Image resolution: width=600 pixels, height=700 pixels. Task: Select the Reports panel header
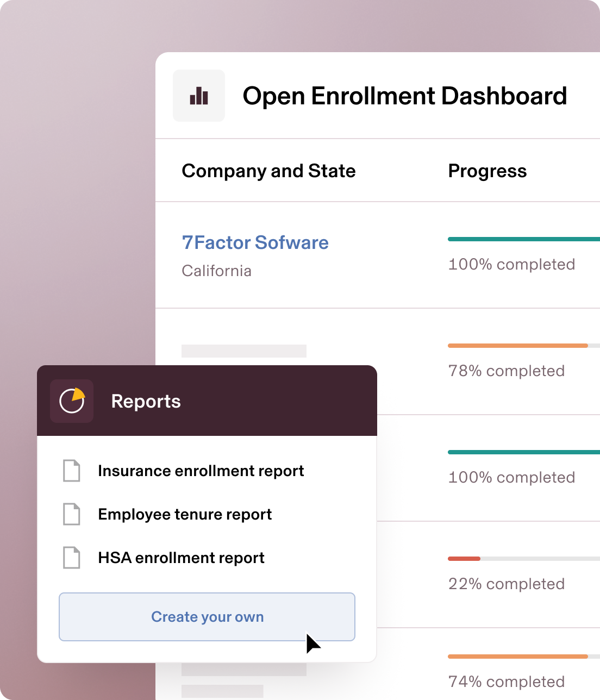tap(146, 401)
